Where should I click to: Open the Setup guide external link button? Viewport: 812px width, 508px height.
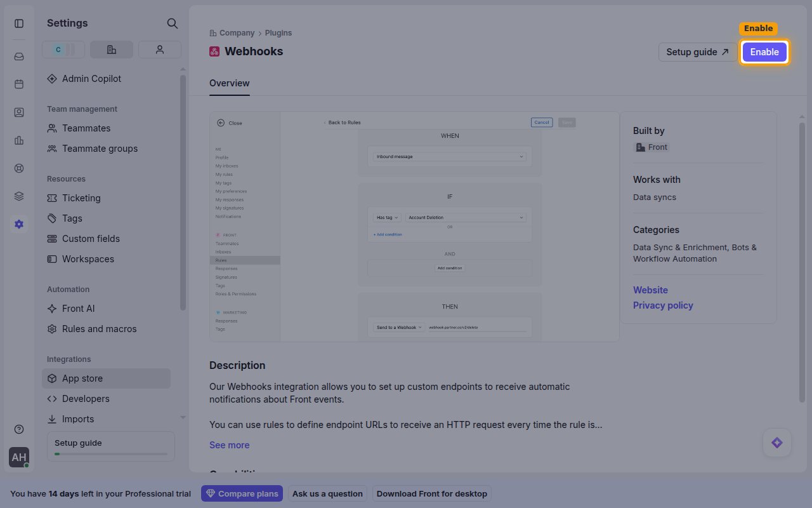pos(698,52)
